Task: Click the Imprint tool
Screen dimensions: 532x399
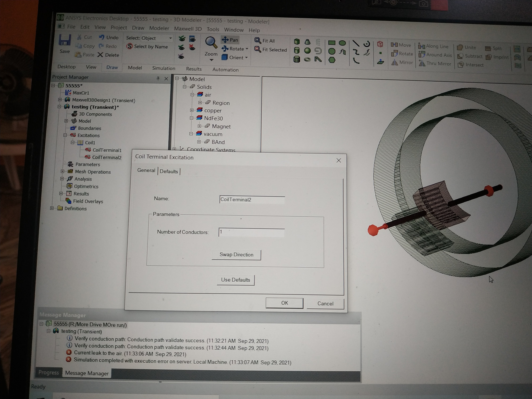Action: (497, 57)
